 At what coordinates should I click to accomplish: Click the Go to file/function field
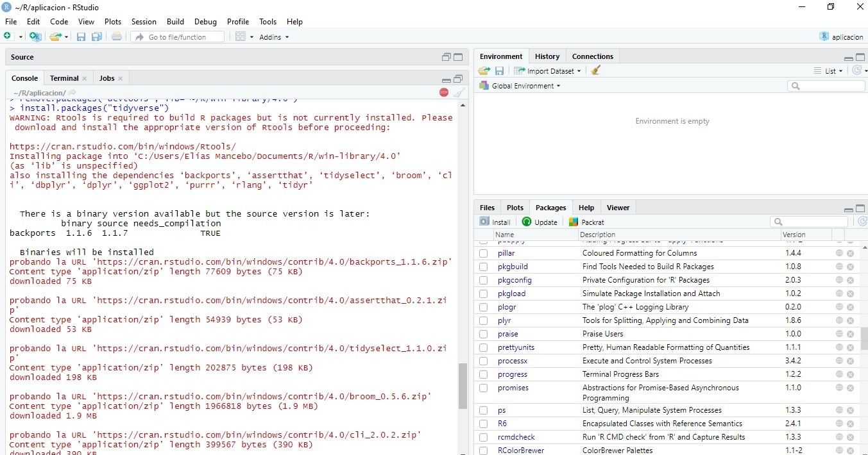click(x=178, y=37)
